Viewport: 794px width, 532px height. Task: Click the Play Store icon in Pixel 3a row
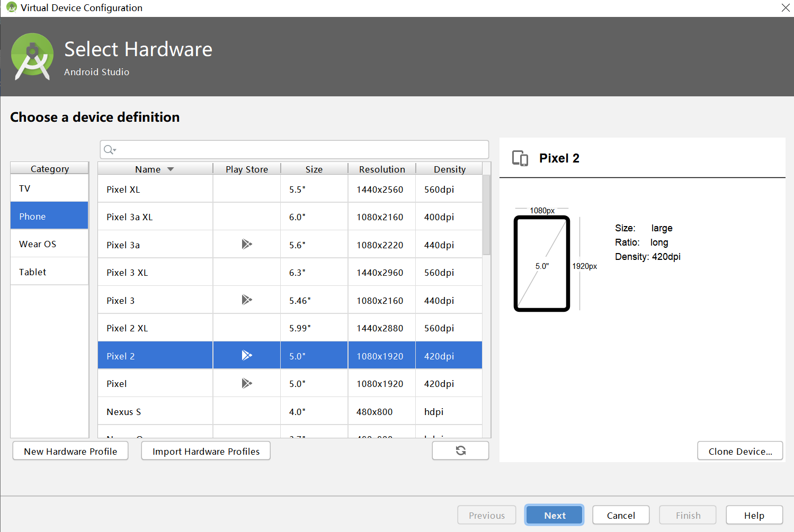click(247, 244)
